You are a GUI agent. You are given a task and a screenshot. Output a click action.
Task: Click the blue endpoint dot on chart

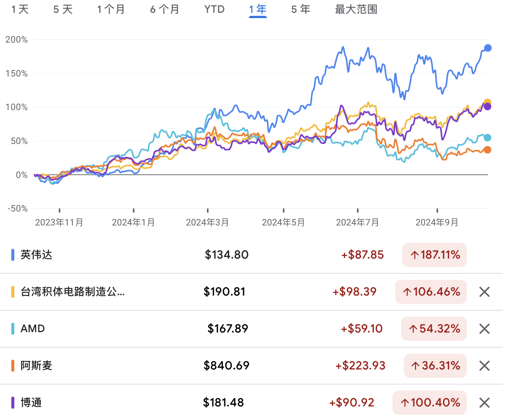coord(488,48)
